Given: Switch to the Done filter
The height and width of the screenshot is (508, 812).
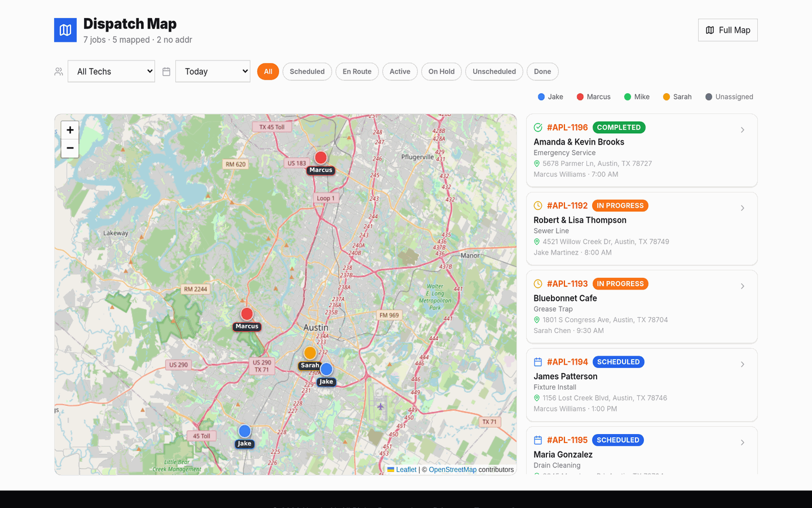Looking at the screenshot, I should (x=542, y=72).
